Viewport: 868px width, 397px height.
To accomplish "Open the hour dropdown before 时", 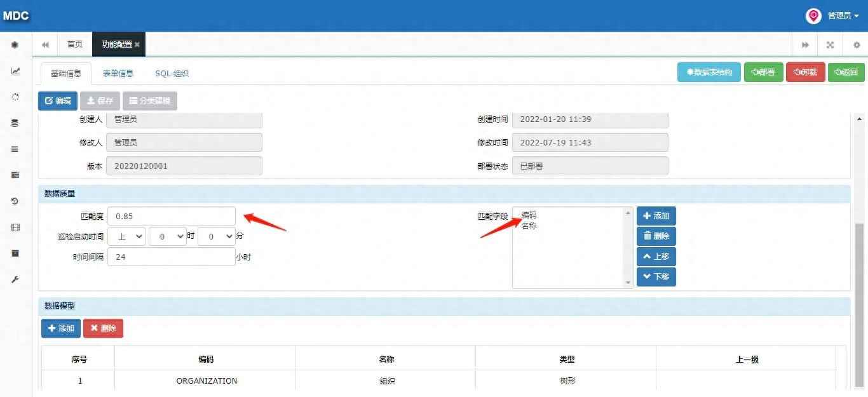I will (x=167, y=236).
